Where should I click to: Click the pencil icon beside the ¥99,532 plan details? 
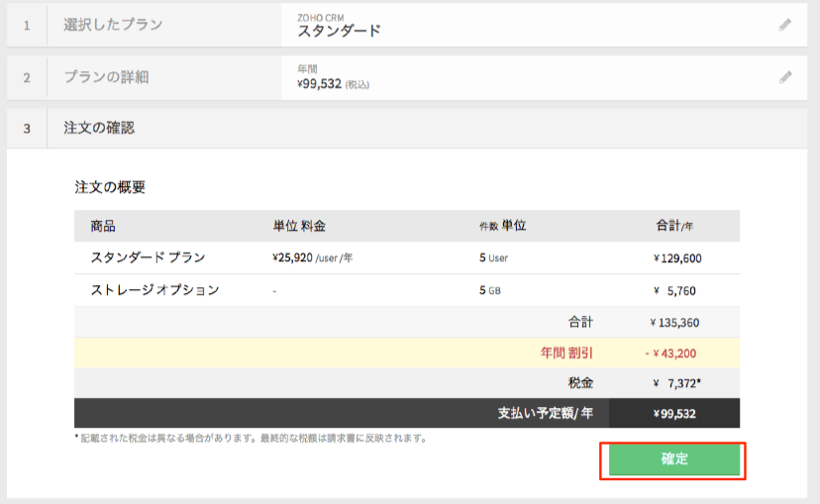tap(785, 76)
